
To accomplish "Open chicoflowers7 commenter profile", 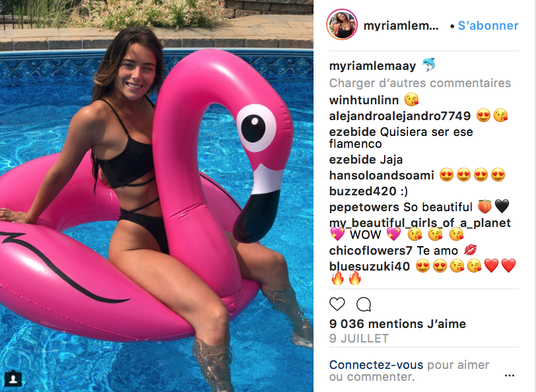I will (371, 251).
